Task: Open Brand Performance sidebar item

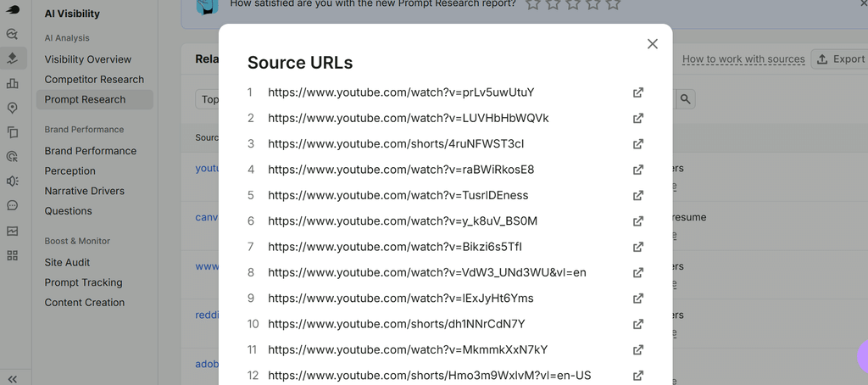Action: click(x=90, y=151)
